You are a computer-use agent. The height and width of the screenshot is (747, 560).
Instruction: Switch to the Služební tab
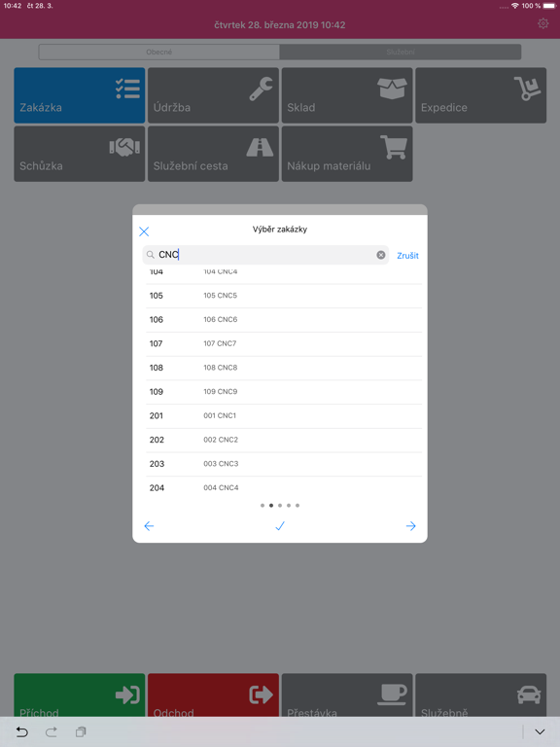pos(401,52)
